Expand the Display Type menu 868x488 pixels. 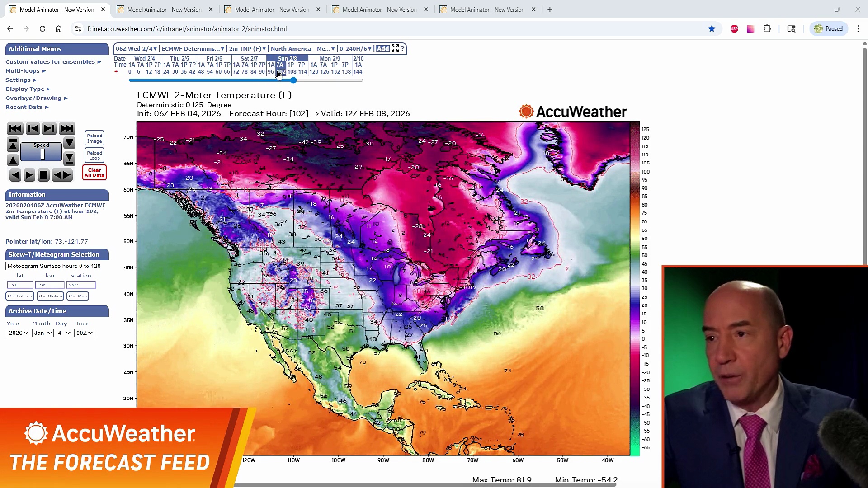[28, 89]
